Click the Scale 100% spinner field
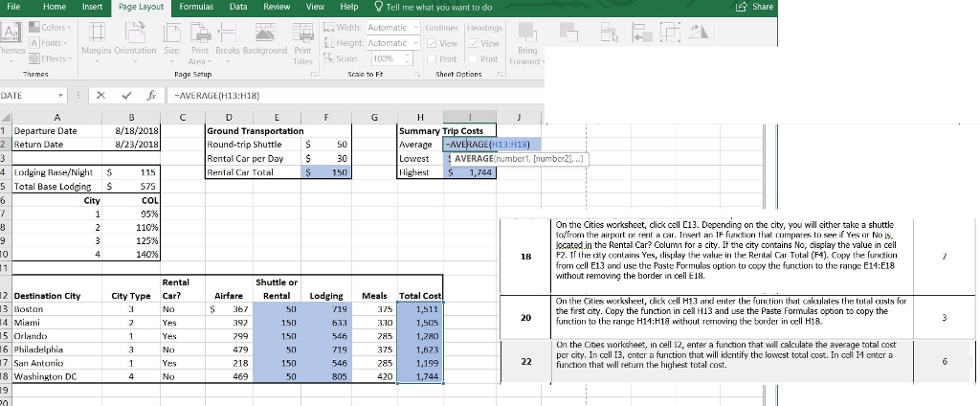The height and width of the screenshot is (406, 980). 391,58
